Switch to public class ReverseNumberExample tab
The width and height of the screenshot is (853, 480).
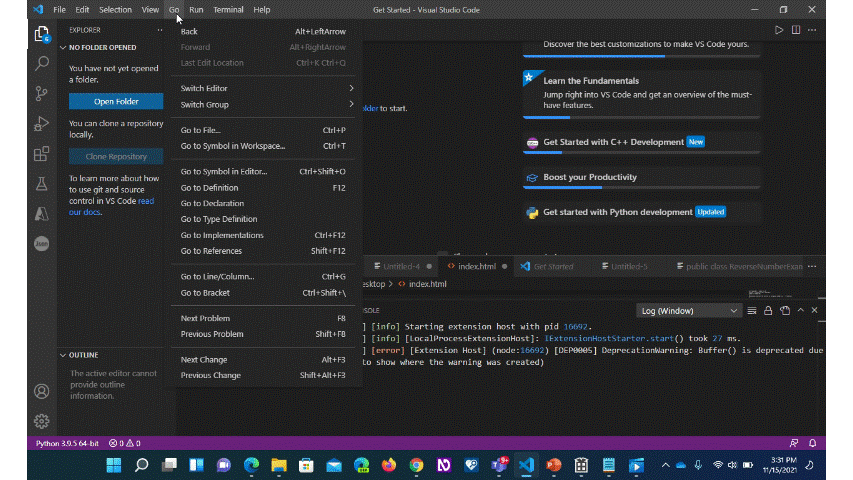(739, 266)
